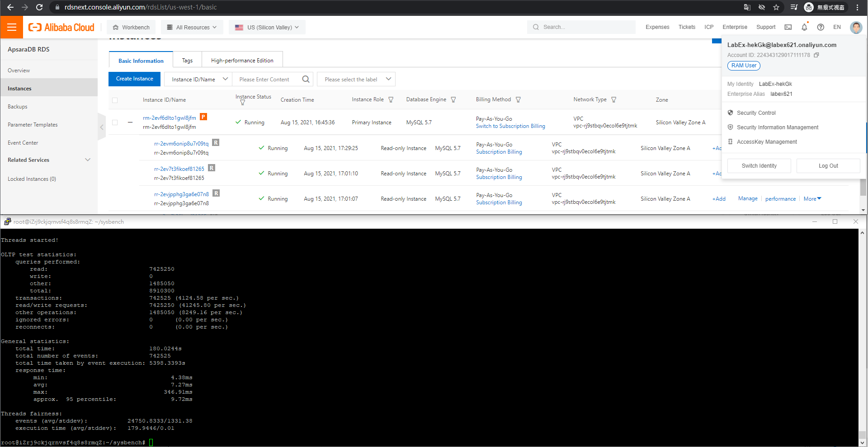Click Switch to Subscription Billing link

[510, 127]
